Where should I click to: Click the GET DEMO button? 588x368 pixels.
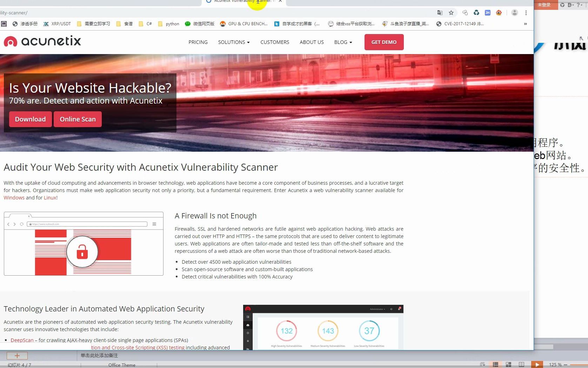pyautogui.click(x=384, y=42)
